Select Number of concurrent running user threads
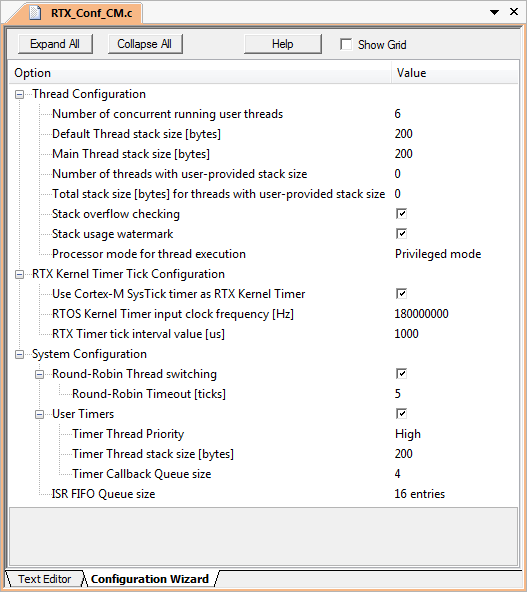Image resolution: width=527 pixels, height=592 pixels. [167, 114]
